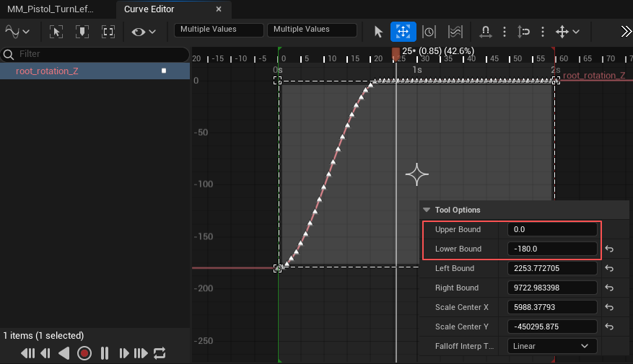
Task: Click the first Multiple Values field
Action: [x=219, y=30]
